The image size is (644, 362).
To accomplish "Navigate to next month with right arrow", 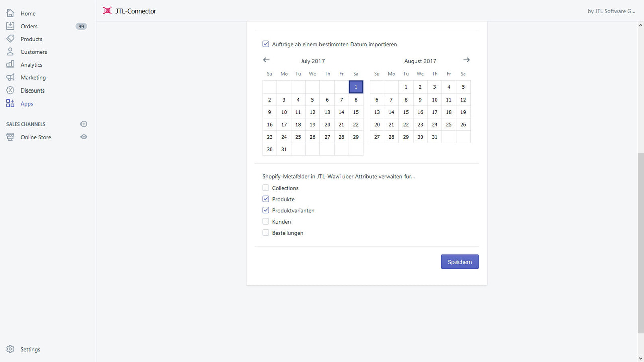I will [x=466, y=60].
